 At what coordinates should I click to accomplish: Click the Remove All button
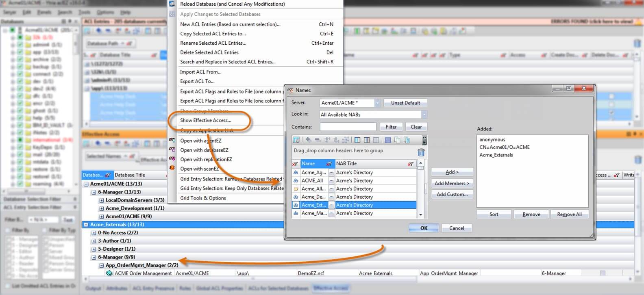[569, 215]
